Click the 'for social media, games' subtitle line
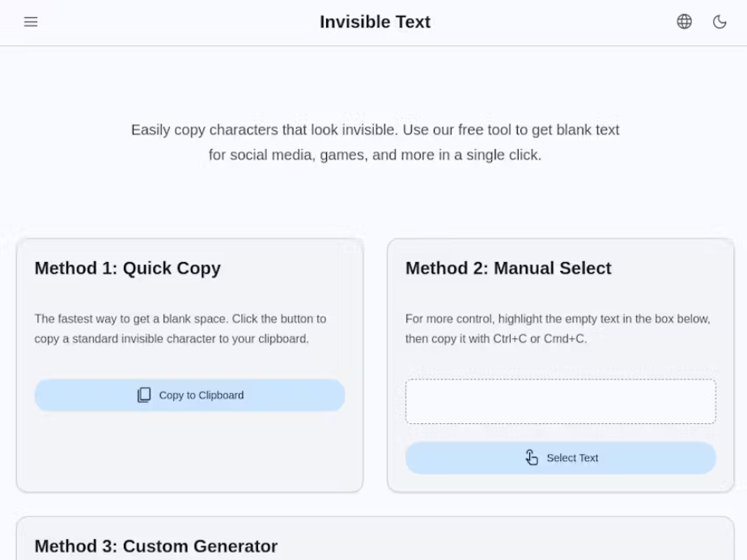This screenshot has width=747, height=560. click(x=375, y=155)
